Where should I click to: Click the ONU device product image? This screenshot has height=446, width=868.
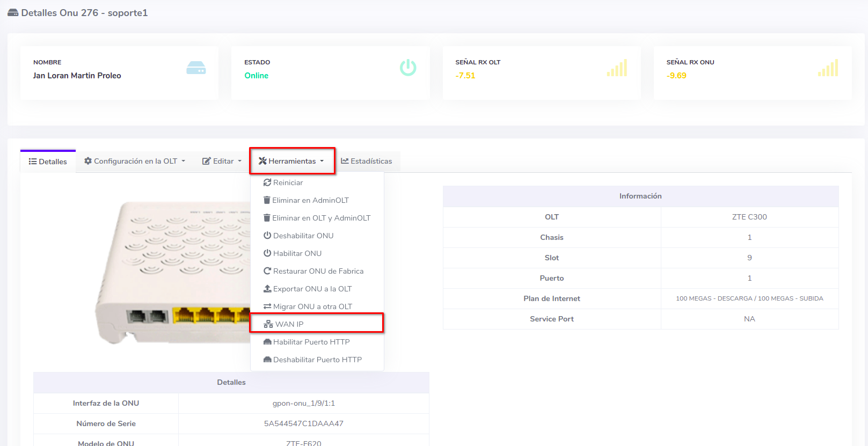(x=172, y=274)
